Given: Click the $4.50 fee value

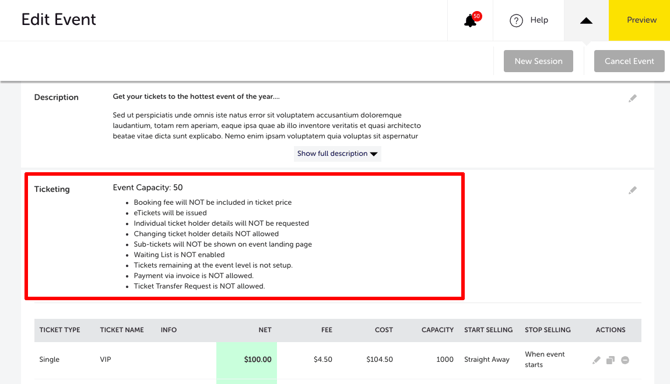Looking at the screenshot, I should 323,360.
